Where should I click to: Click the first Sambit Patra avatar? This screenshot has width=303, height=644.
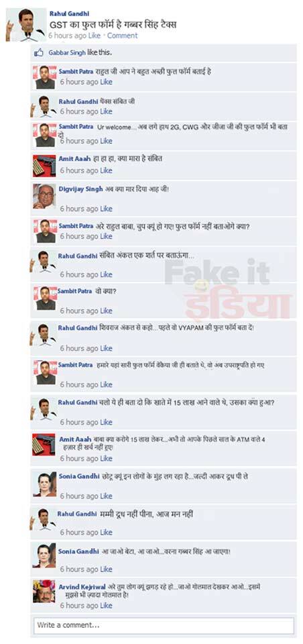click(x=45, y=77)
